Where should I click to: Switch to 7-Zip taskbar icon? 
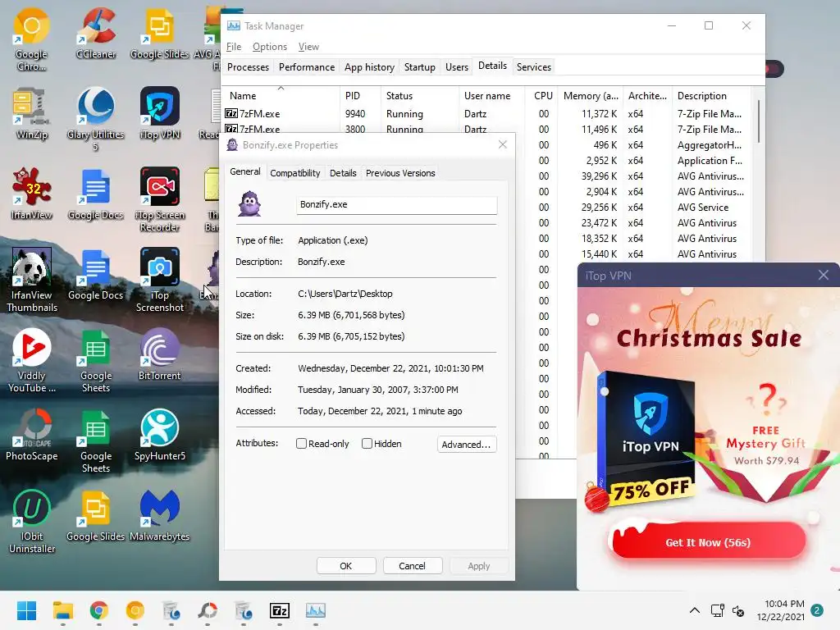(x=280, y=610)
